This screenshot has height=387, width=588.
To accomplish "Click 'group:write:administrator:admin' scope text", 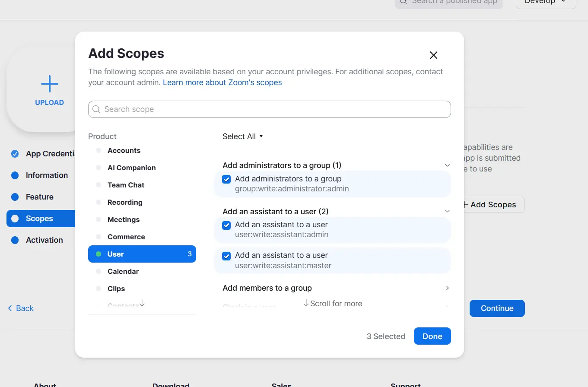I will [x=292, y=189].
